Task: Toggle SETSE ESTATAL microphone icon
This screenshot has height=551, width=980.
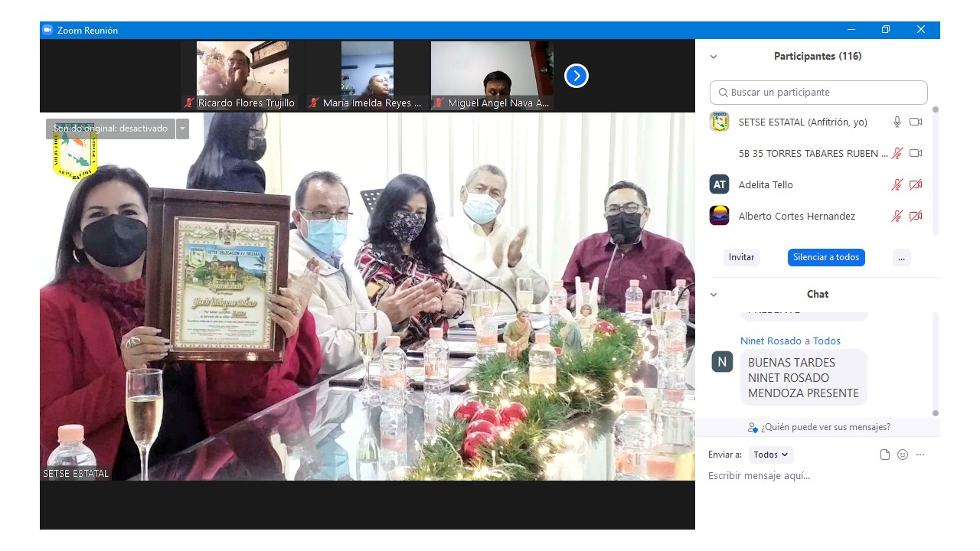Action: point(897,122)
